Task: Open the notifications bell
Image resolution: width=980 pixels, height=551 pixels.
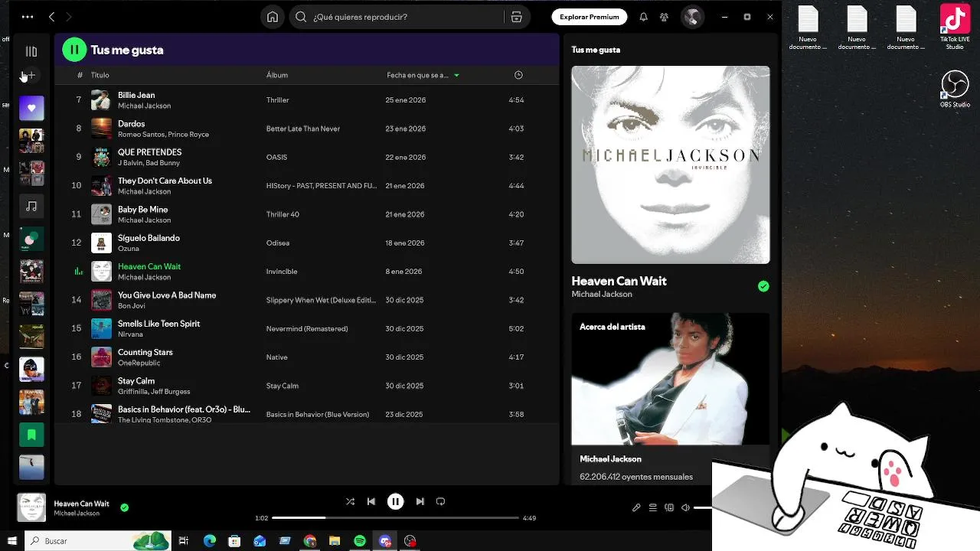Action: click(643, 17)
